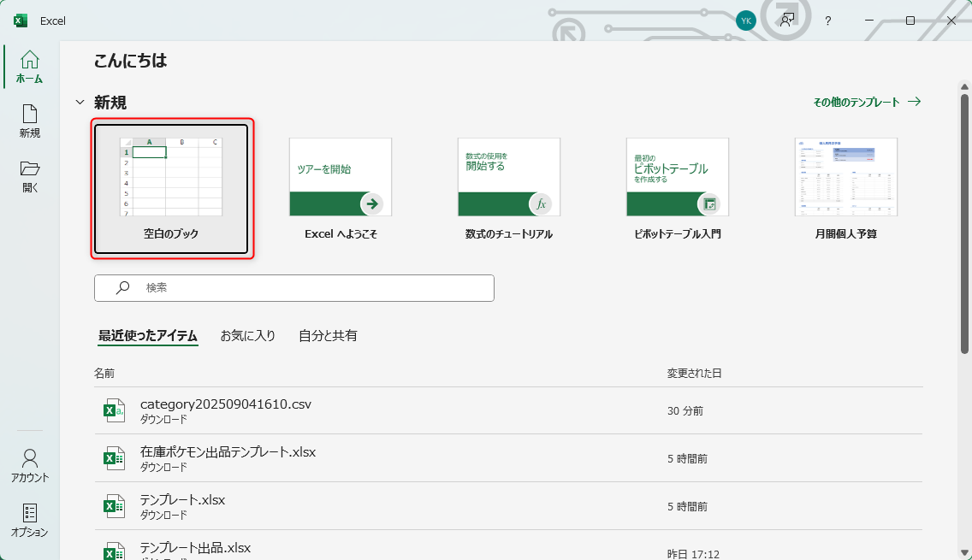Click the テンプレート.xlsx file icon
This screenshot has height=560, width=972.
pyautogui.click(x=114, y=505)
